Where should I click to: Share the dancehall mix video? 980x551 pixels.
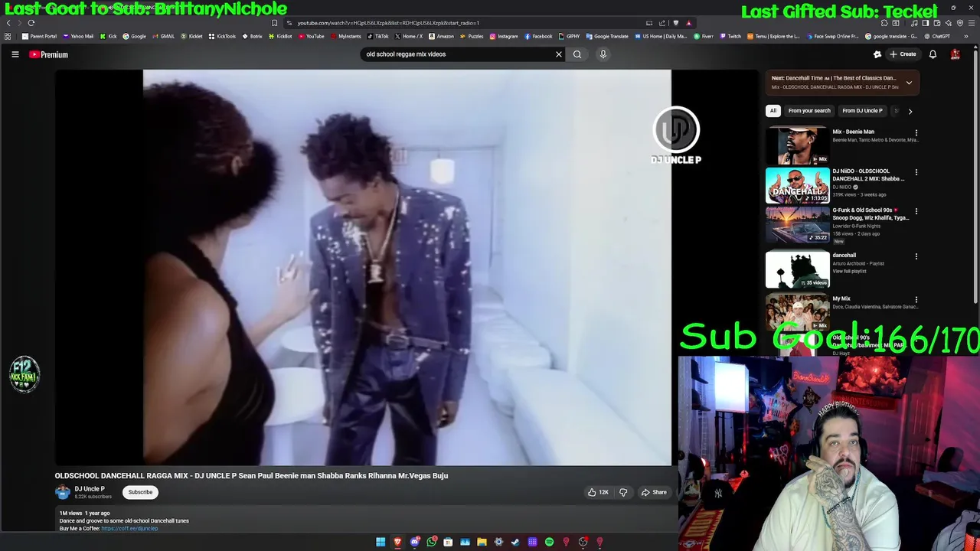point(654,492)
